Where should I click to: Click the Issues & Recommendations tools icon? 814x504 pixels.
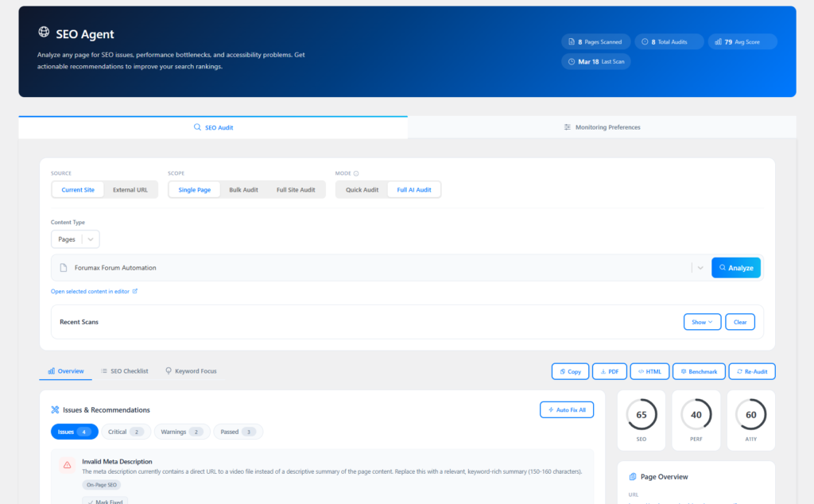pos(55,410)
